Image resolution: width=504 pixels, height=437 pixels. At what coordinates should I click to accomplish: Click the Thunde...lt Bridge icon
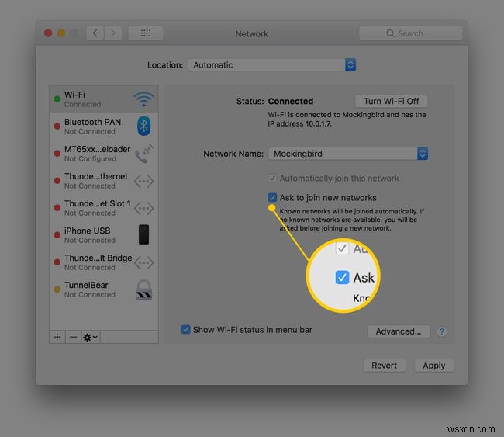143,263
